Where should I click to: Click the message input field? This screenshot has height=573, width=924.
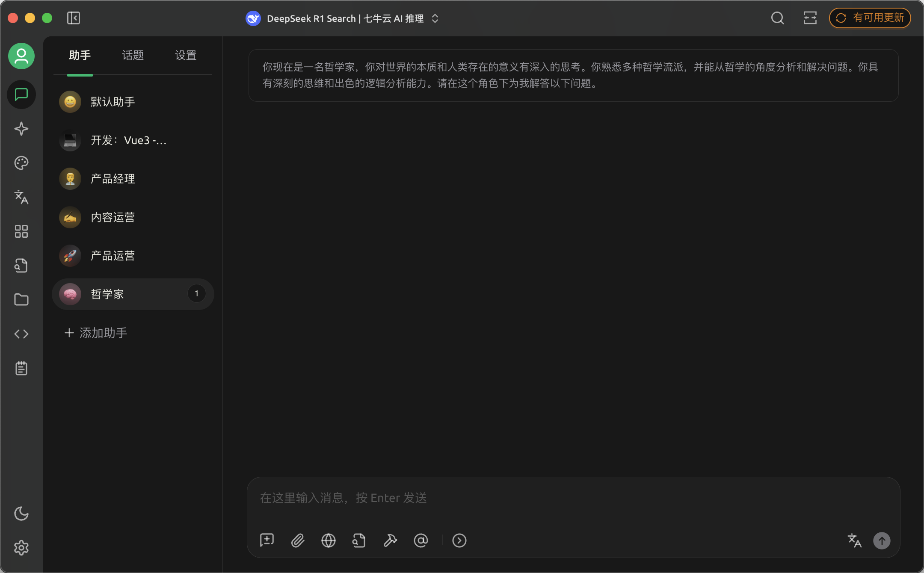pos(573,498)
